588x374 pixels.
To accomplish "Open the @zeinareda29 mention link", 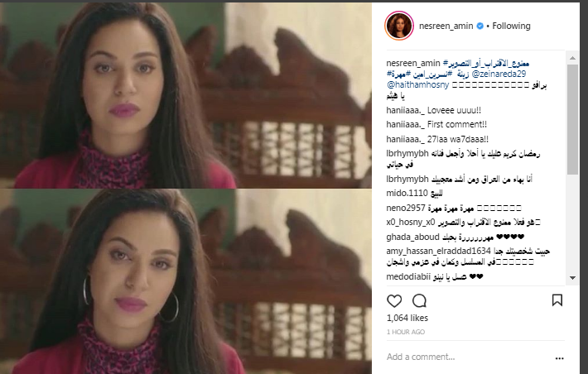I will click(x=499, y=74).
